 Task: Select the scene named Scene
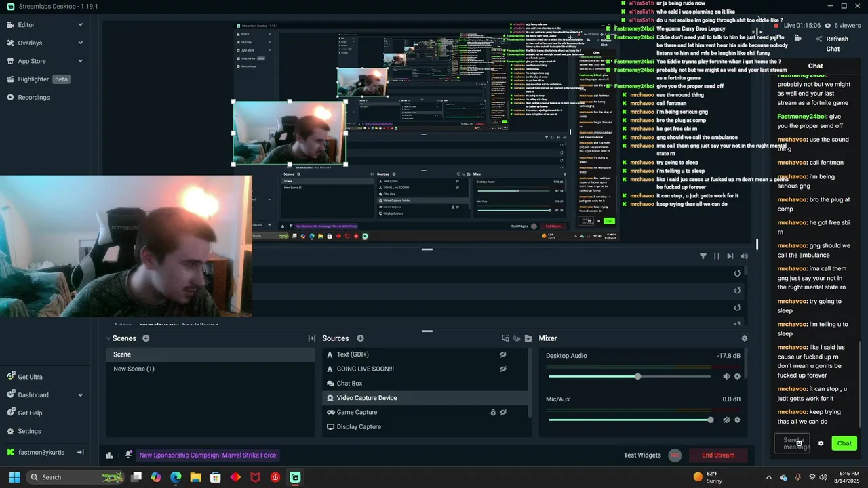coord(210,354)
